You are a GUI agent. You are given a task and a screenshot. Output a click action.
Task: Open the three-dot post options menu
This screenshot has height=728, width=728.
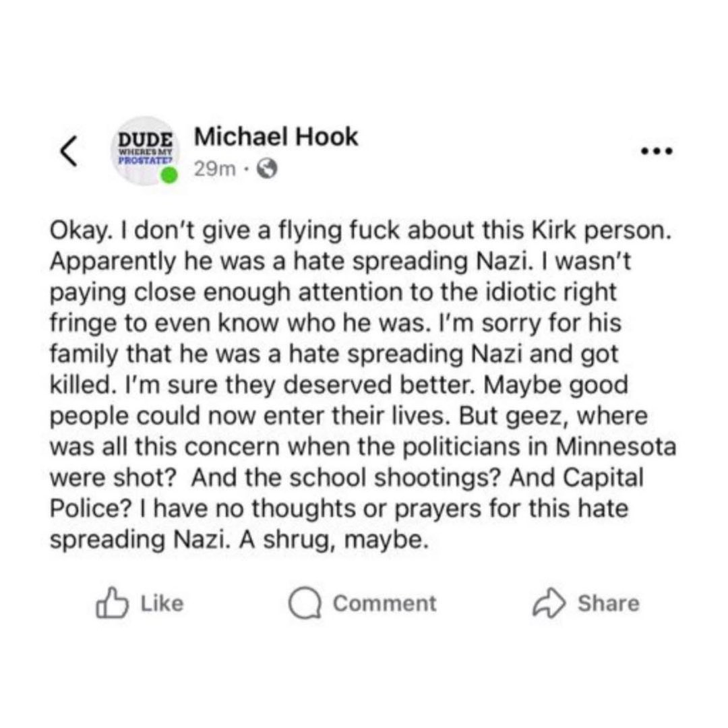click(x=656, y=152)
